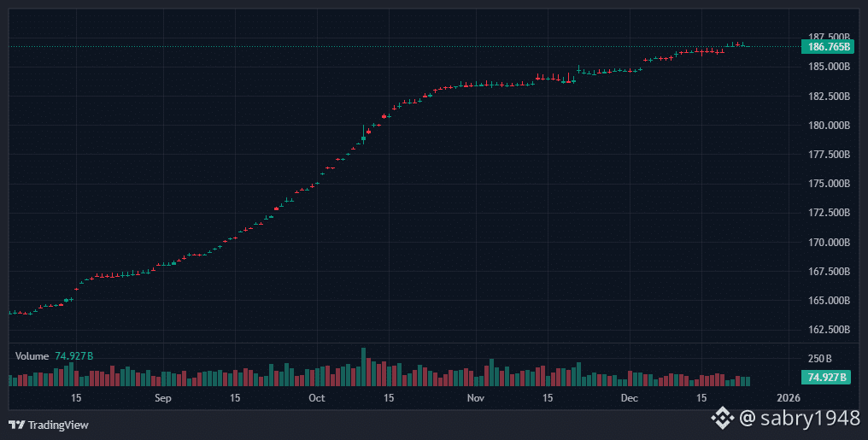Select the current price label 186.765B
The width and height of the screenshot is (868, 440).
(826, 46)
